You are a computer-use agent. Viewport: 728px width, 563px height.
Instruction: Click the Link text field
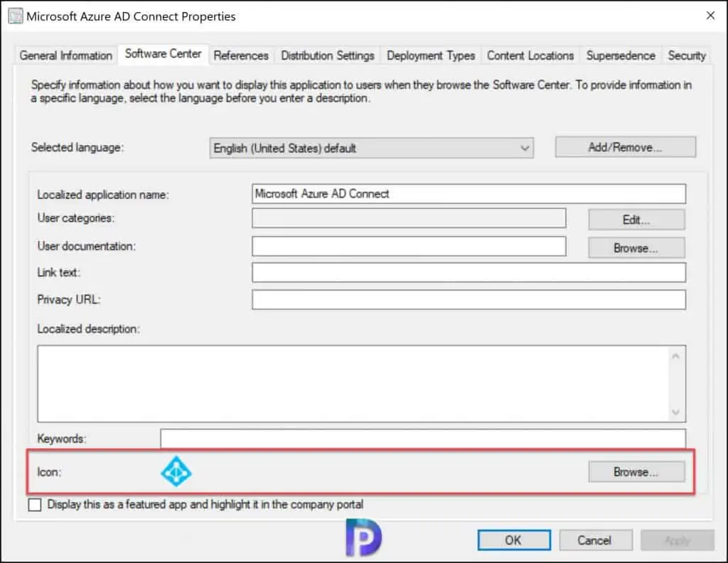pos(469,272)
